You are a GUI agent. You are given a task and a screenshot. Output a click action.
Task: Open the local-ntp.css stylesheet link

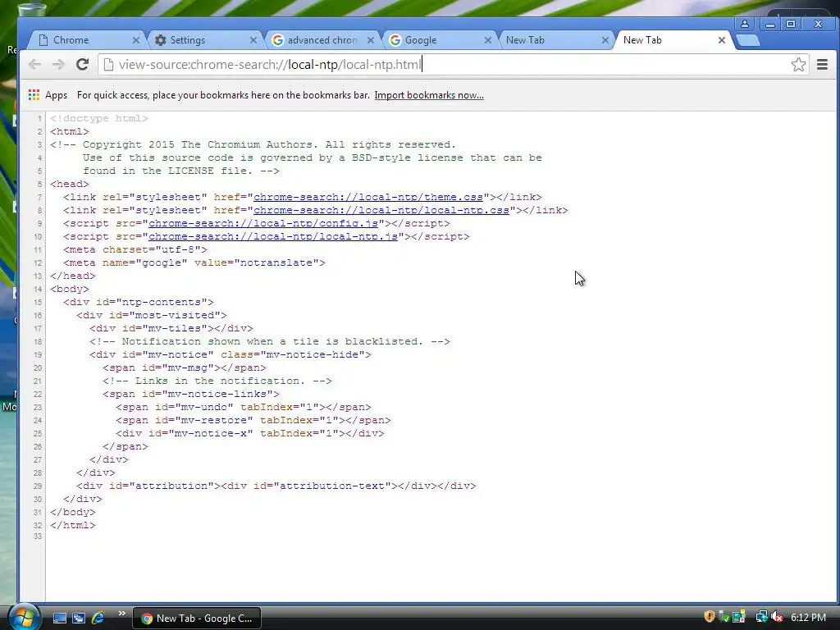point(381,210)
